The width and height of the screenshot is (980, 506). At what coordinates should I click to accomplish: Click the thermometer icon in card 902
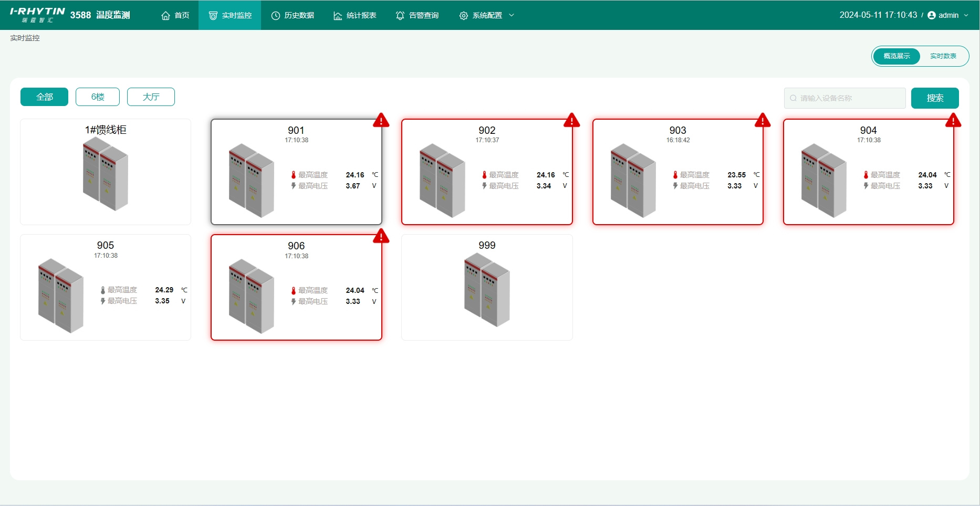[484, 175]
